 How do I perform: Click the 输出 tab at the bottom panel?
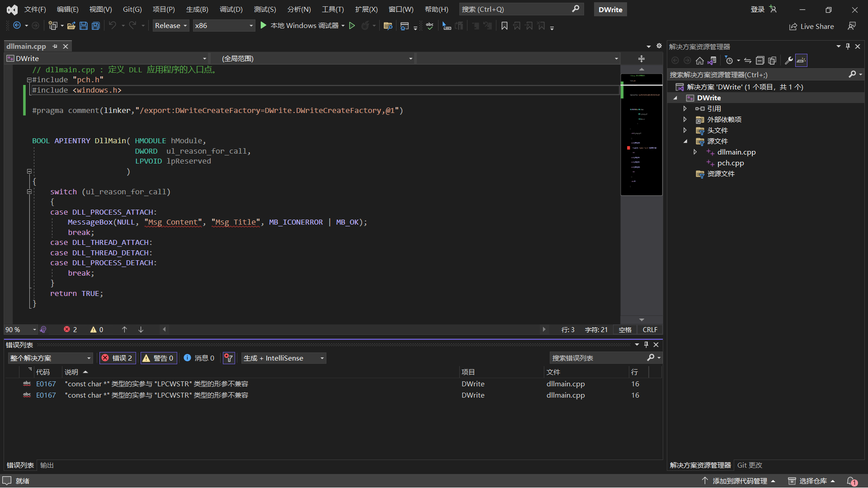pos(47,465)
